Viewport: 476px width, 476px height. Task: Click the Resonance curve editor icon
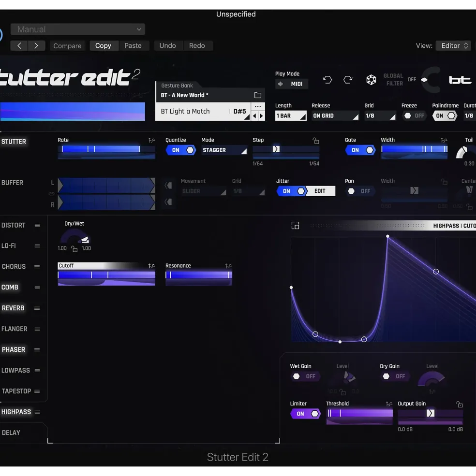point(229,266)
